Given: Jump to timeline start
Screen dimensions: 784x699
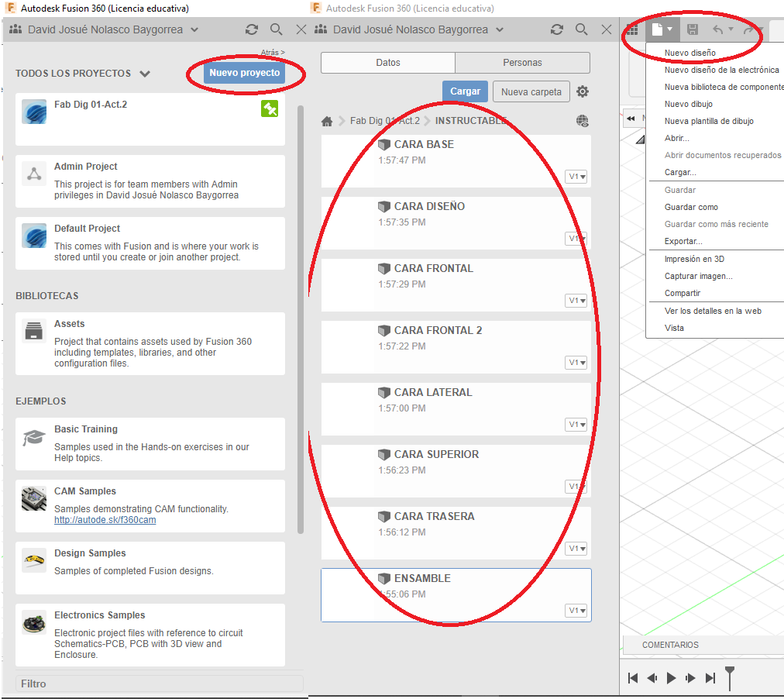Looking at the screenshot, I should (632, 678).
